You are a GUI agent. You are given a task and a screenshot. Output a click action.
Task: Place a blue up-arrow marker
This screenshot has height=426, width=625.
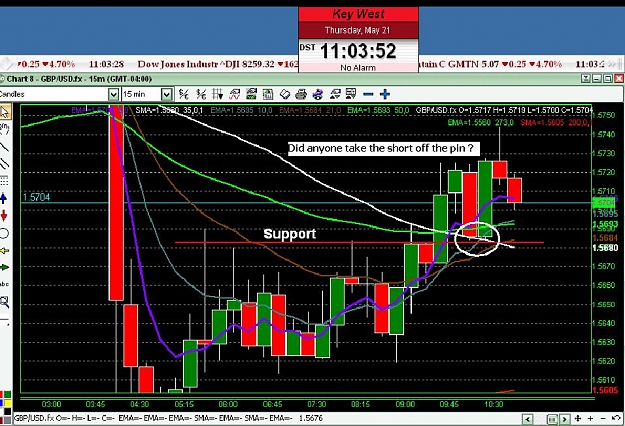(4, 198)
